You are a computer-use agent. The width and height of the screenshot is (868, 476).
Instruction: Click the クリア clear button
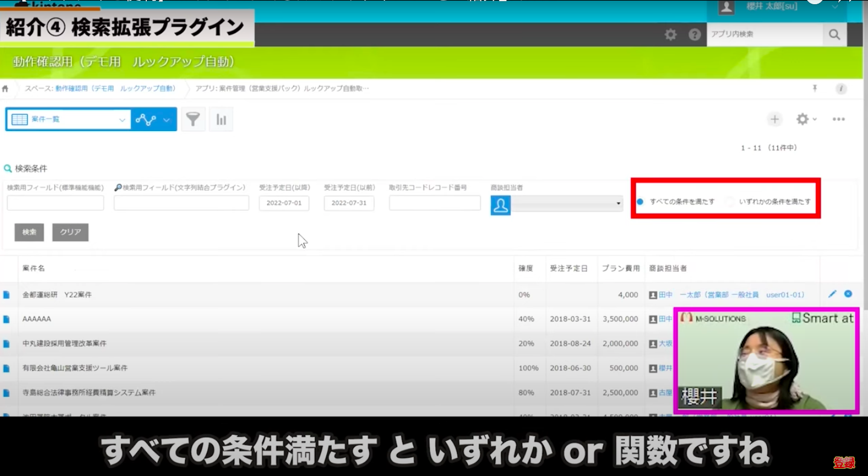[x=70, y=233]
